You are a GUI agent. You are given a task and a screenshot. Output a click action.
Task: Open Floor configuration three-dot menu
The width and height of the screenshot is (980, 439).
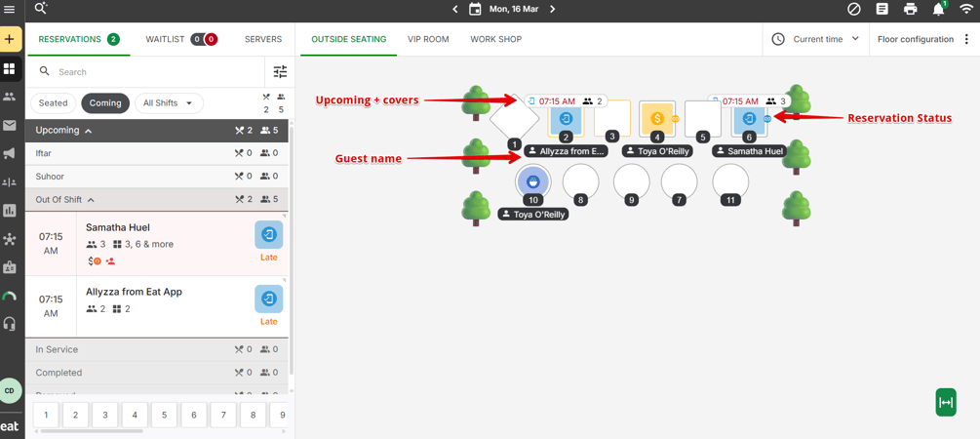click(x=966, y=39)
